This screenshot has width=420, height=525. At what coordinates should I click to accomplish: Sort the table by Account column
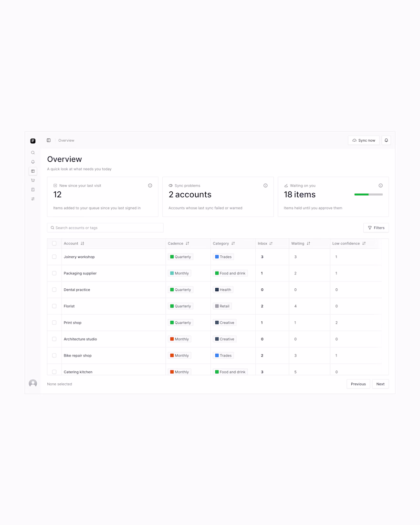83,243
